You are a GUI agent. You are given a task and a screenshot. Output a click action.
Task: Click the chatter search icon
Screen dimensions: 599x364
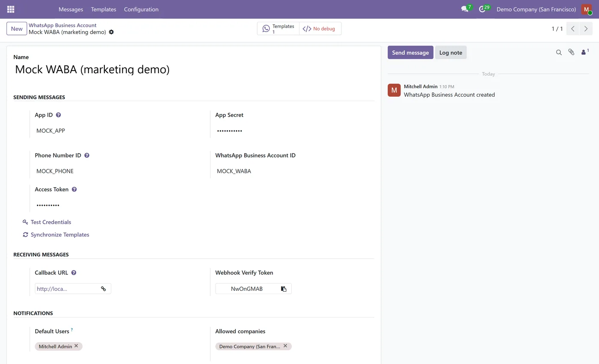point(559,52)
